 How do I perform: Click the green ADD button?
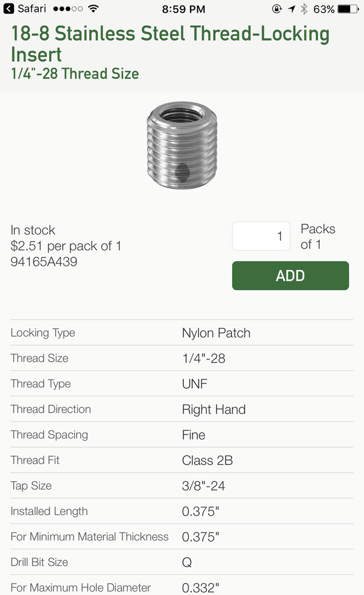pyautogui.click(x=291, y=275)
